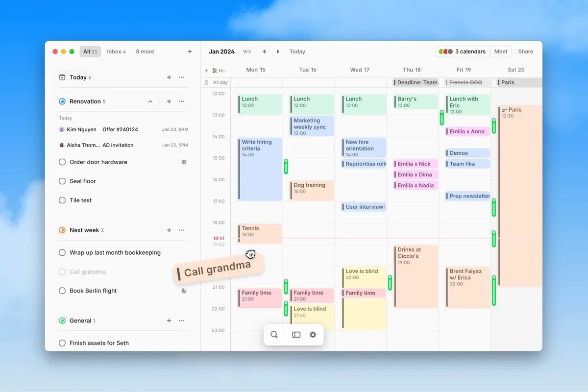Collapse the All day section

206,83
